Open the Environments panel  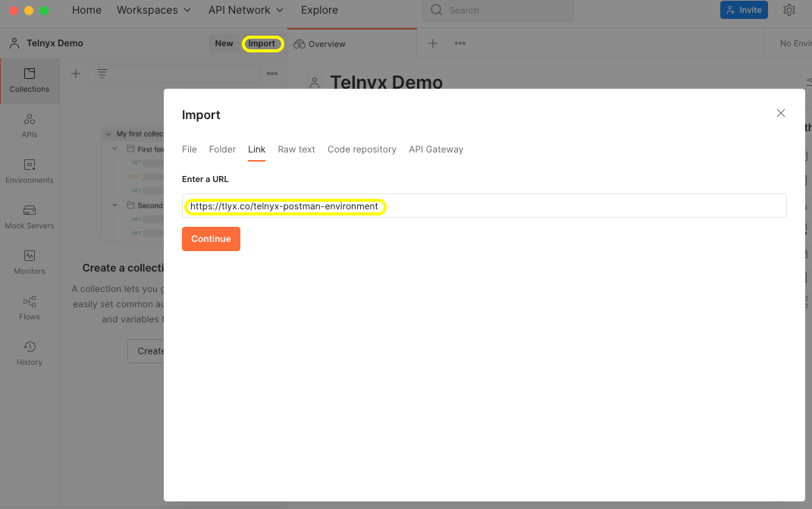[x=29, y=171]
